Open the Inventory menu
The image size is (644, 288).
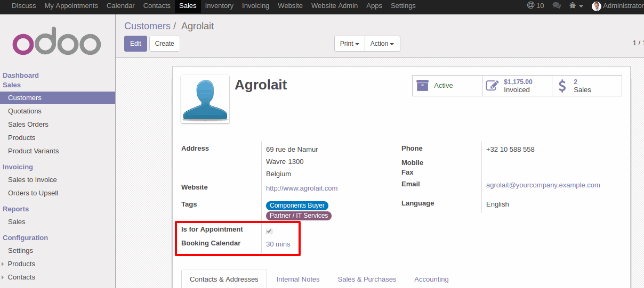click(x=219, y=6)
